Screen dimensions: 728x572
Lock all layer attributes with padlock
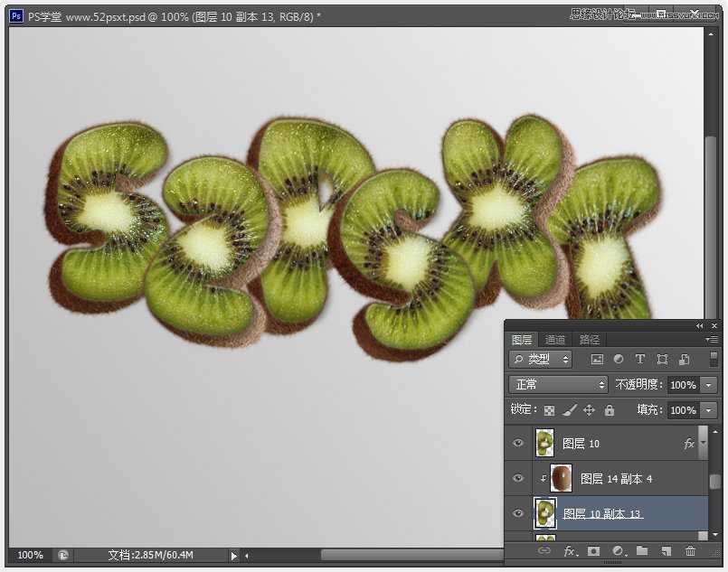click(610, 410)
